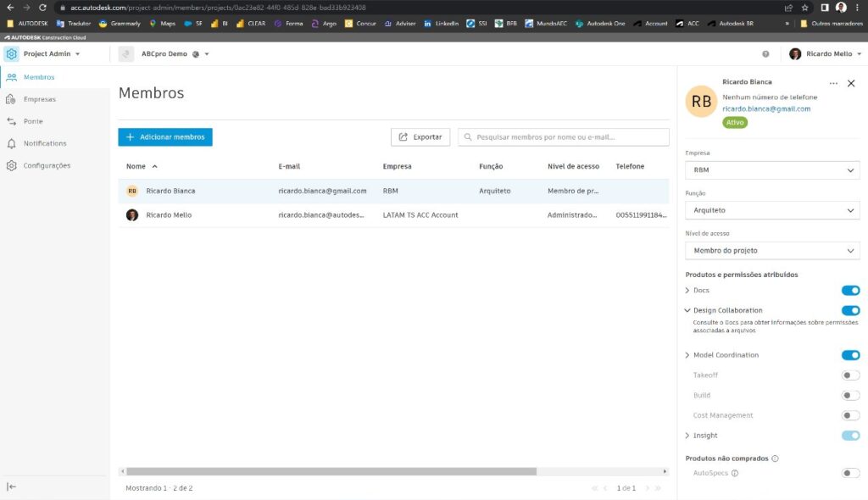This screenshot has width=868, height=500.
Task: Enable the Build switch
Action: tap(850, 396)
